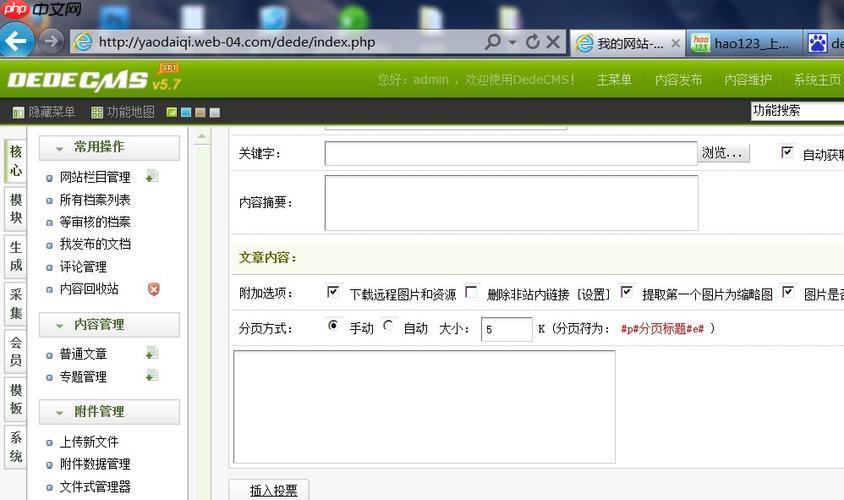Click add icon beside 普通文章
Screen dimensions: 844x500
(152, 353)
